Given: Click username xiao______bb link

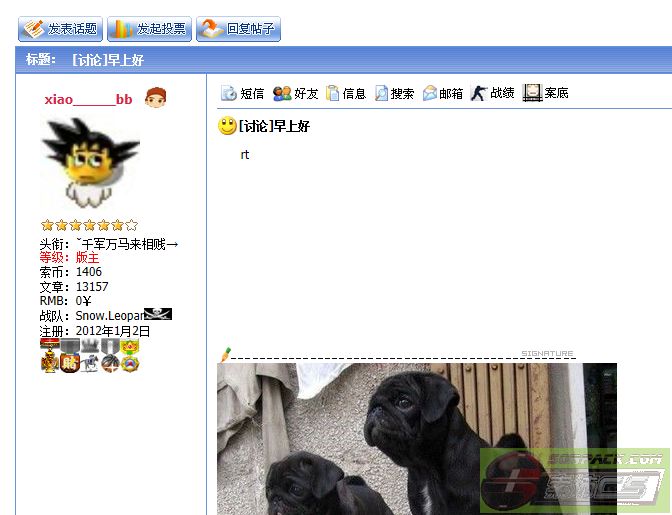Looking at the screenshot, I should tap(88, 99).
